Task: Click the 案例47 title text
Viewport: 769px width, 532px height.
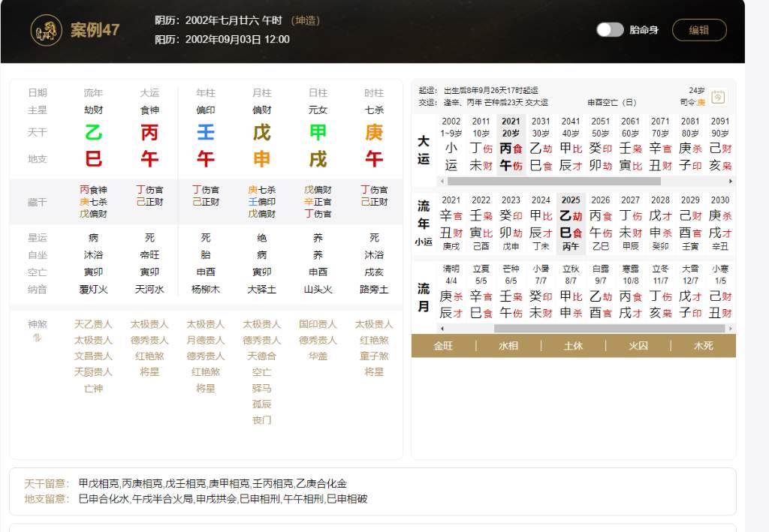Action: (x=95, y=30)
